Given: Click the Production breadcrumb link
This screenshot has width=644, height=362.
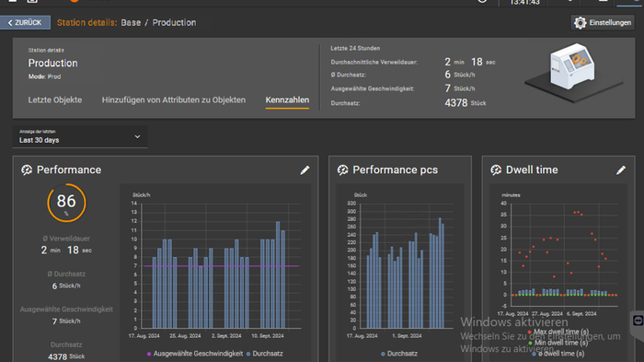Looking at the screenshot, I should pyautogui.click(x=174, y=23).
